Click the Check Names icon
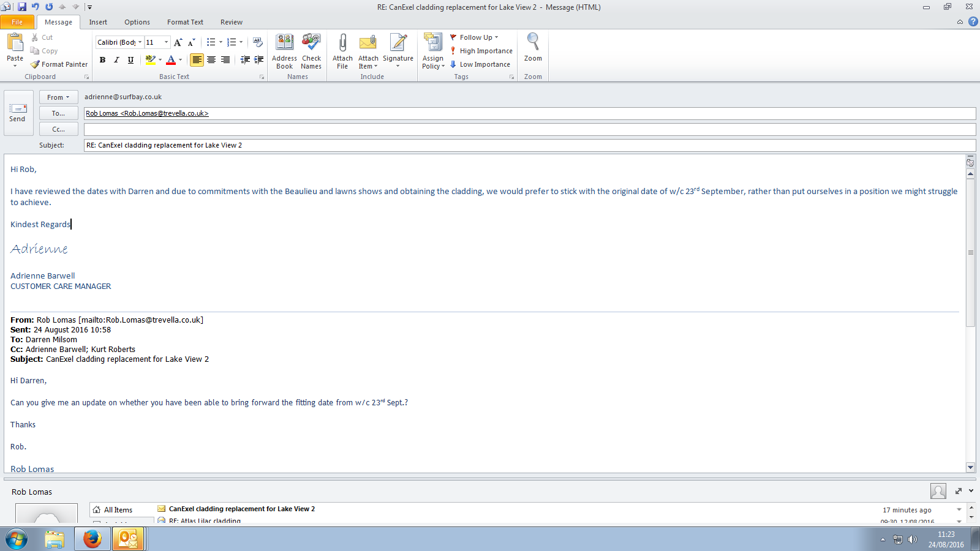Viewport: 980px width, 551px height. coord(311,44)
